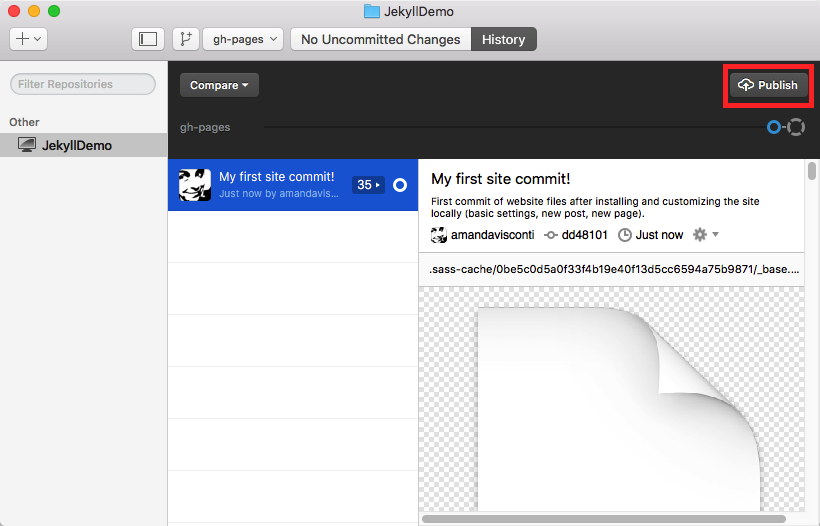
Task: Expand the 35 changed files badge
Action: (368, 185)
